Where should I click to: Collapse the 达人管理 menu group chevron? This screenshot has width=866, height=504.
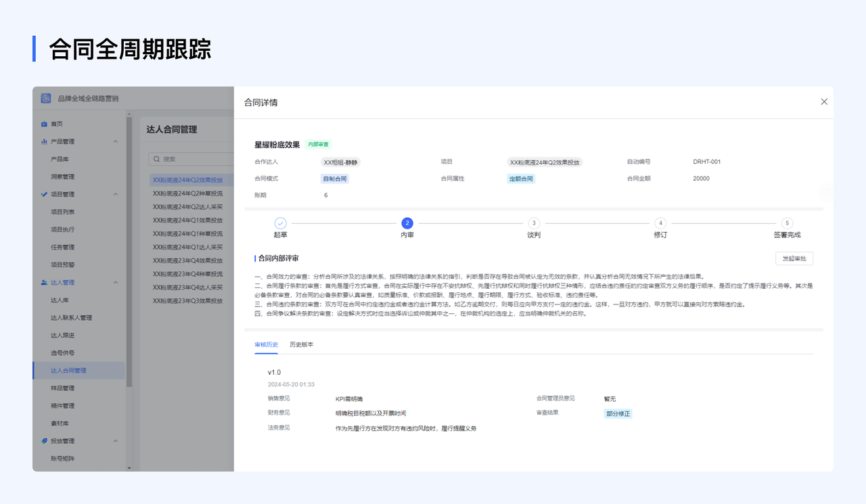click(x=116, y=282)
